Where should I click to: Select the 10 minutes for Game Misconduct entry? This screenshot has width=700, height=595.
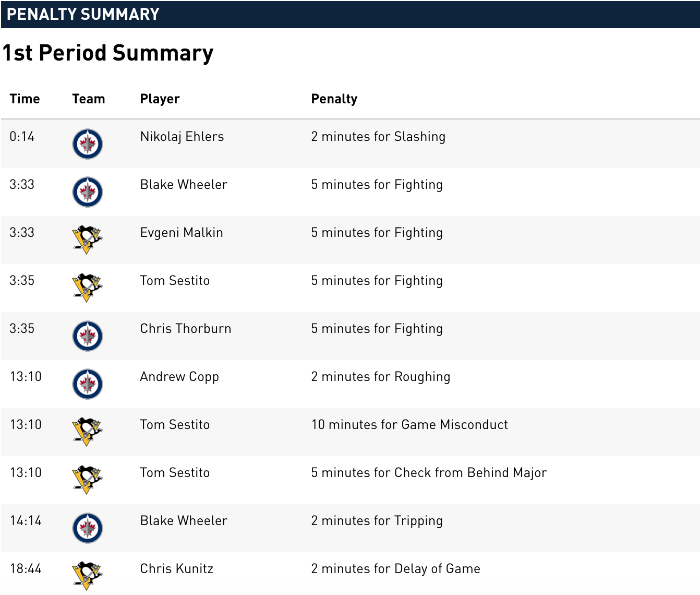click(409, 424)
